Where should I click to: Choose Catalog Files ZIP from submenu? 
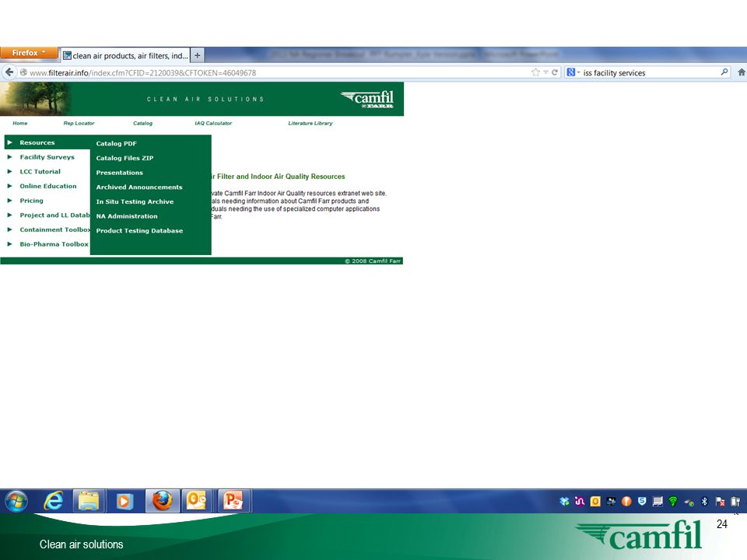coord(124,158)
